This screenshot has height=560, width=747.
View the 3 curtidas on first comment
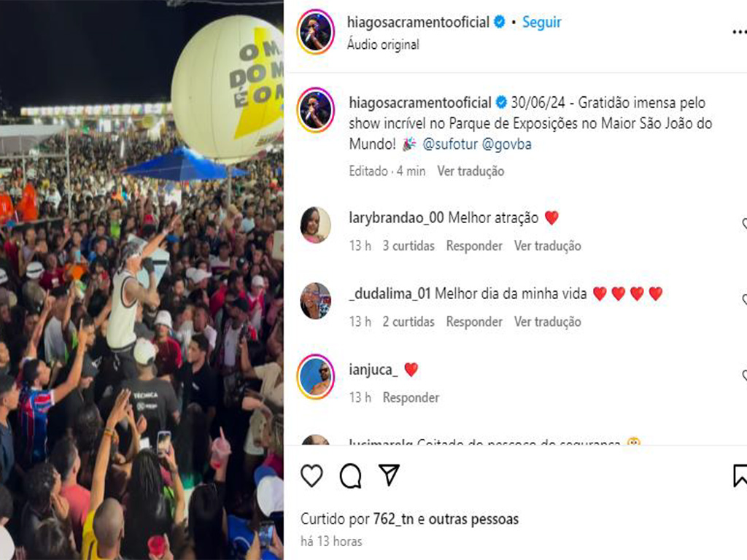coord(409,246)
